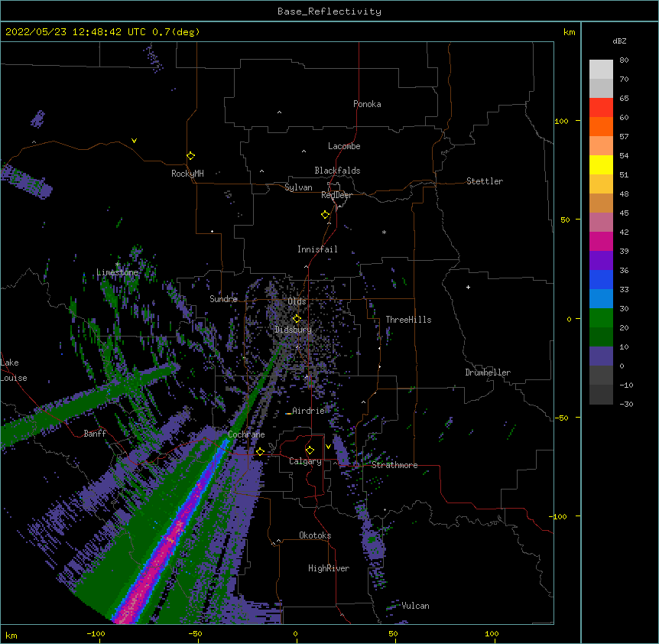
Task: Click the Calgary city label
Action: click(x=305, y=461)
